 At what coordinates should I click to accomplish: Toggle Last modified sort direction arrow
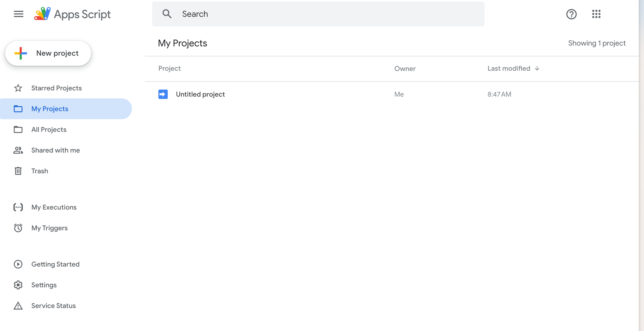click(x=537, y=68)
